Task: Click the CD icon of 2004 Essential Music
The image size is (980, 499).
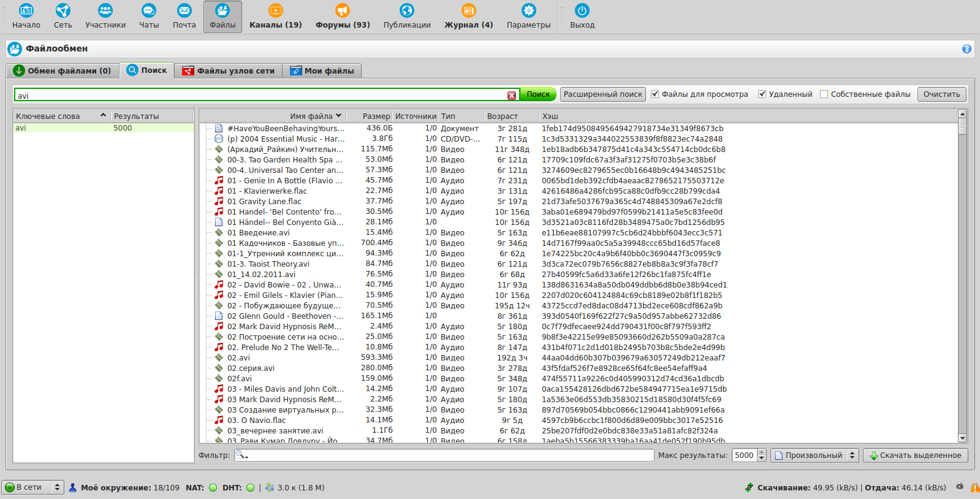Action: pos(219,139)
